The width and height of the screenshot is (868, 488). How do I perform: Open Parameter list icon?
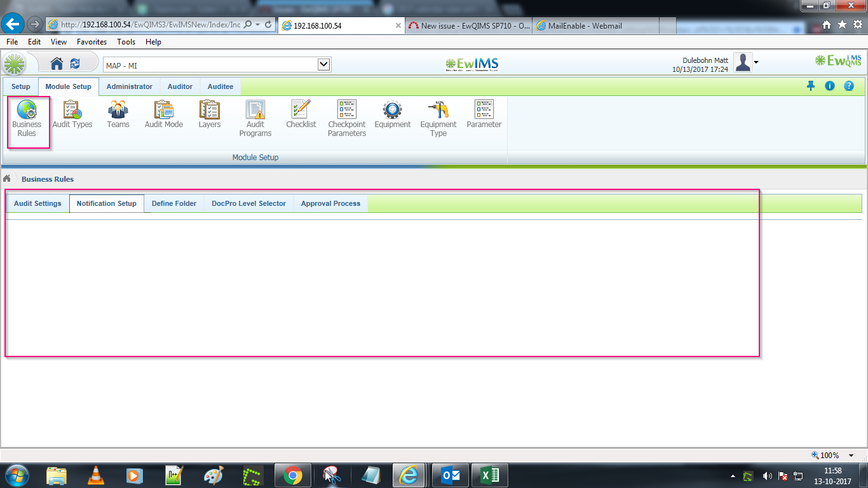pos(484,115)
